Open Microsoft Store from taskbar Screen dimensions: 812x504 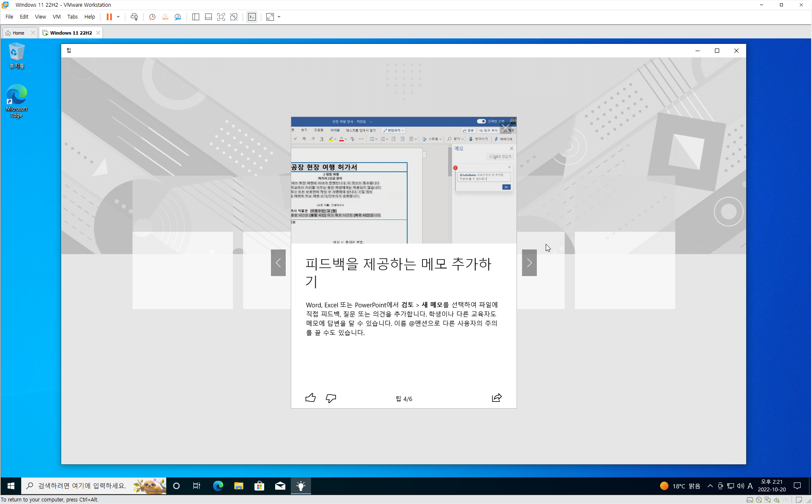coord(259,486)
